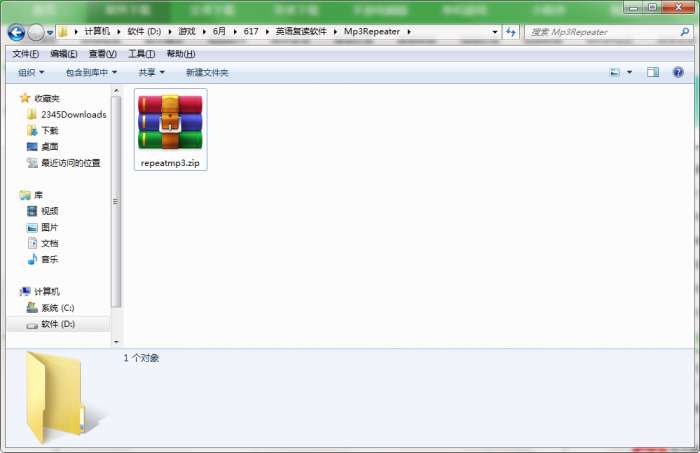Open the 编辑(E) menu

tap(64, 54)
